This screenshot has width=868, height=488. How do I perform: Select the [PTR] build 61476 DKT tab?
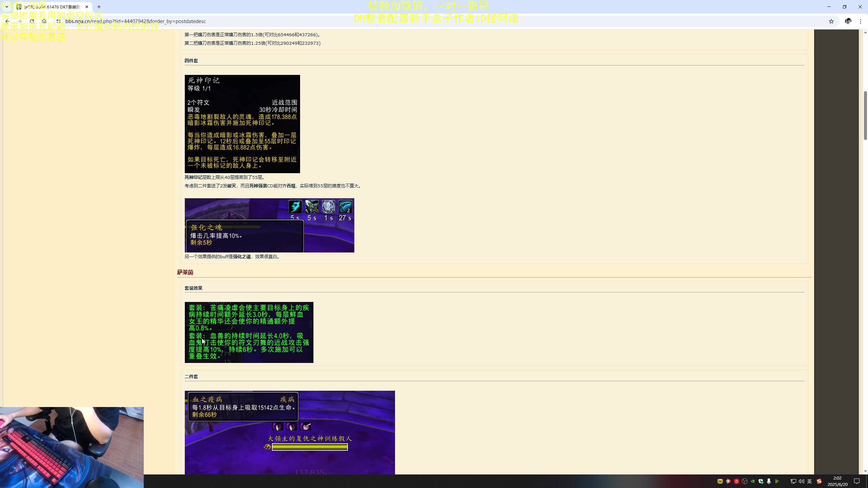point(52,7)
